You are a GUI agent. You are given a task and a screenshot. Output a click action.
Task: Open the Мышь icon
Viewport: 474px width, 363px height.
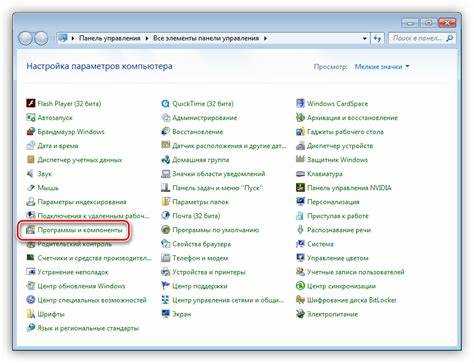coord(31,188)
